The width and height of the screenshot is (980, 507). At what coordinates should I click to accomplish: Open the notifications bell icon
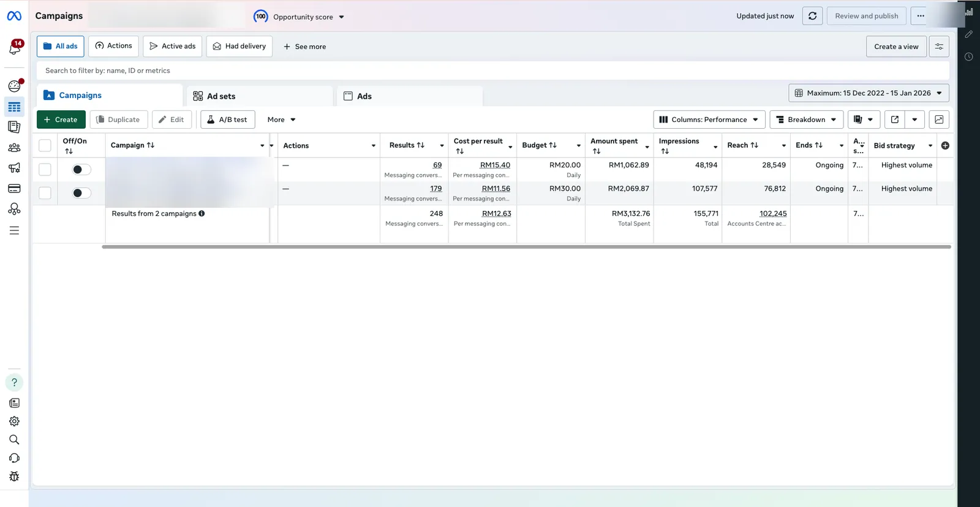15,48
